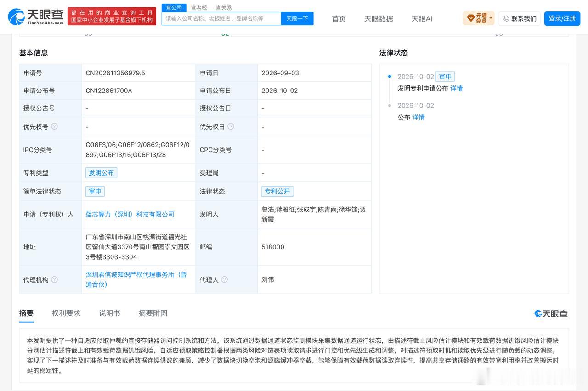The image size is (588, 391).
Task: Click the agent name 刘伟
Action: point(268,279)
